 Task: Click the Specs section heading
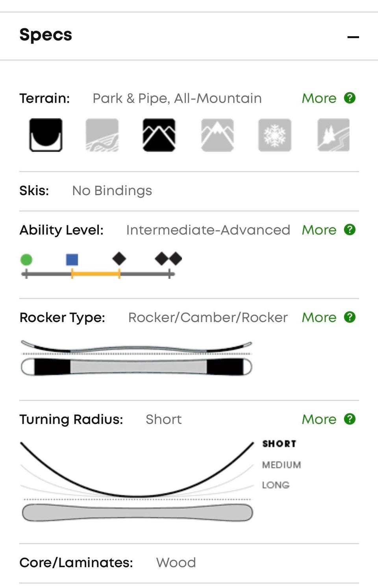point(46,35)
